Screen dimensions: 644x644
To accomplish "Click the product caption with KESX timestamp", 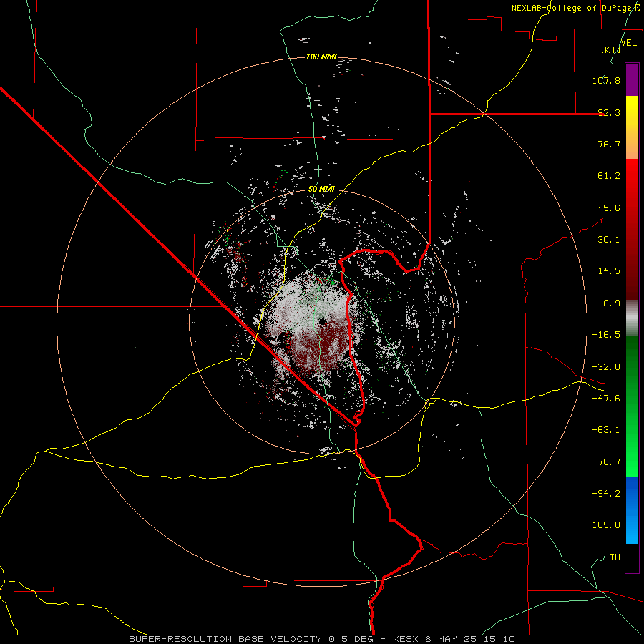I will tap(321, 639).
